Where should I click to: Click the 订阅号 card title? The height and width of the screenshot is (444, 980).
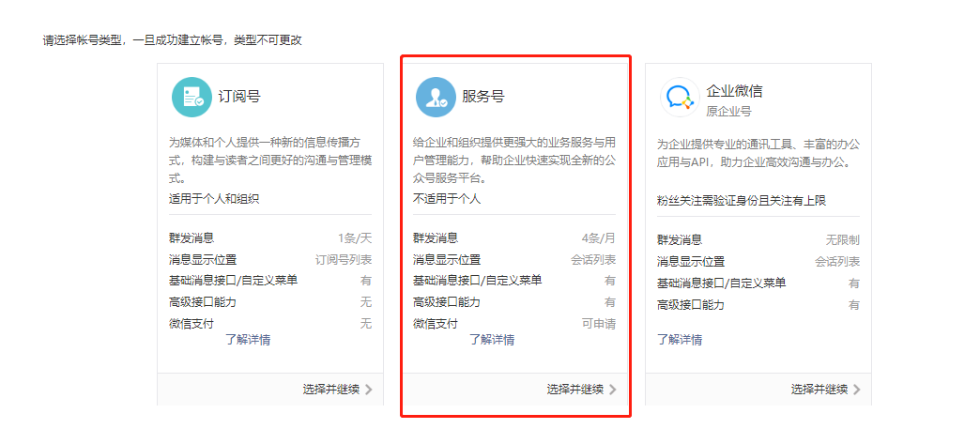pyautogui.click(x=239, y=97)
